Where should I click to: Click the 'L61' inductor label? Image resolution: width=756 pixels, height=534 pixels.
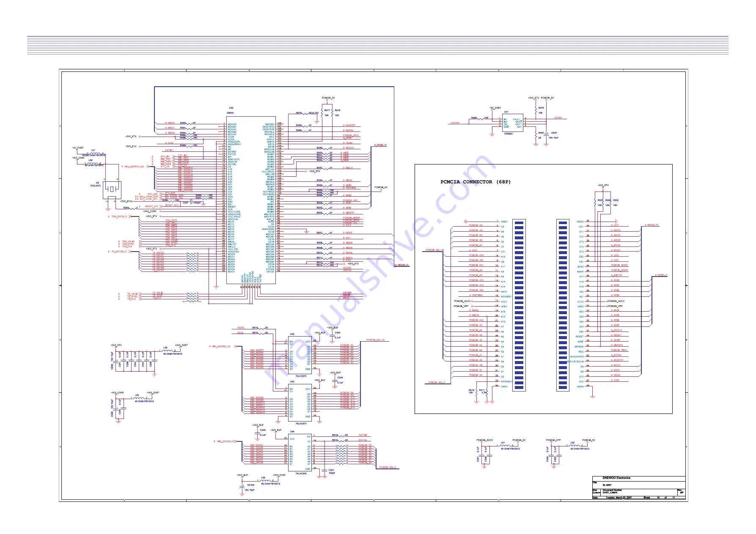tap(503, 443)
